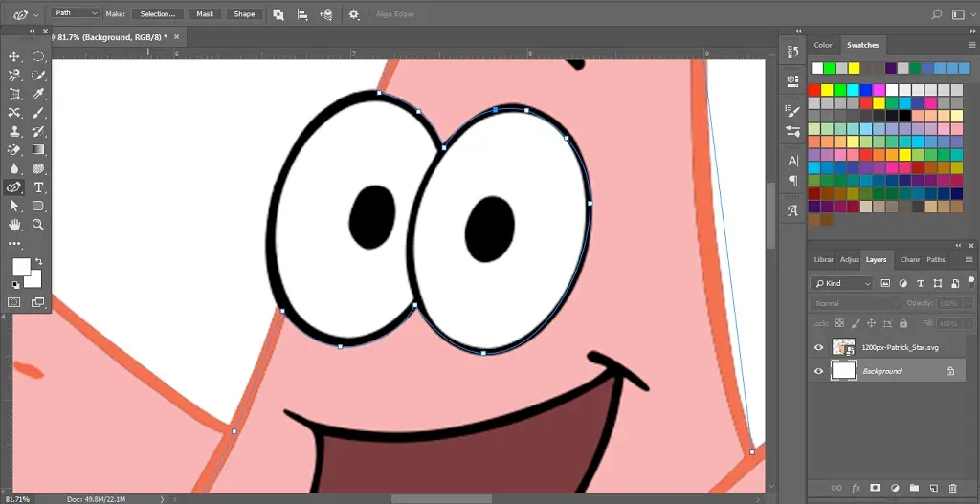
Task: Open the Layers panel menu
Action: [969, 260]
